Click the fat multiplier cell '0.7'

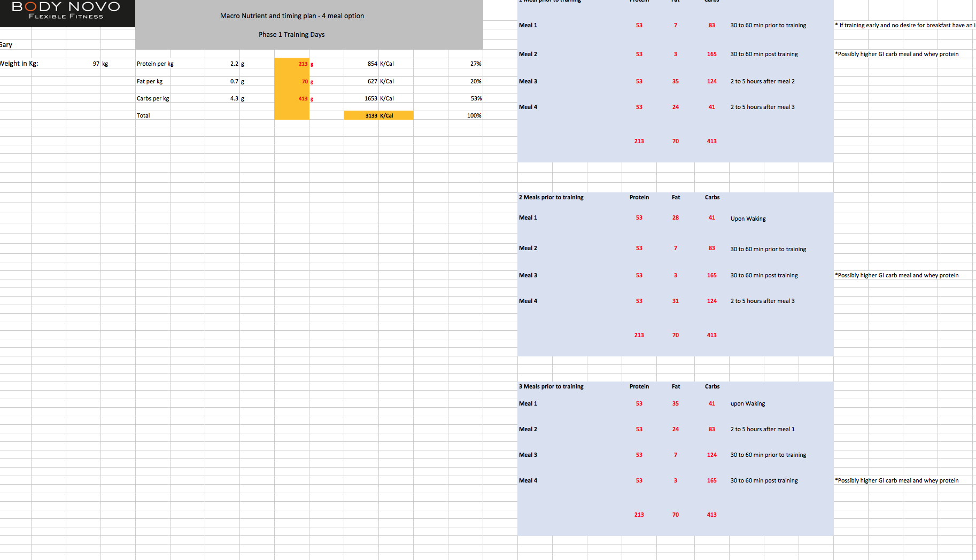pos(234,81)
